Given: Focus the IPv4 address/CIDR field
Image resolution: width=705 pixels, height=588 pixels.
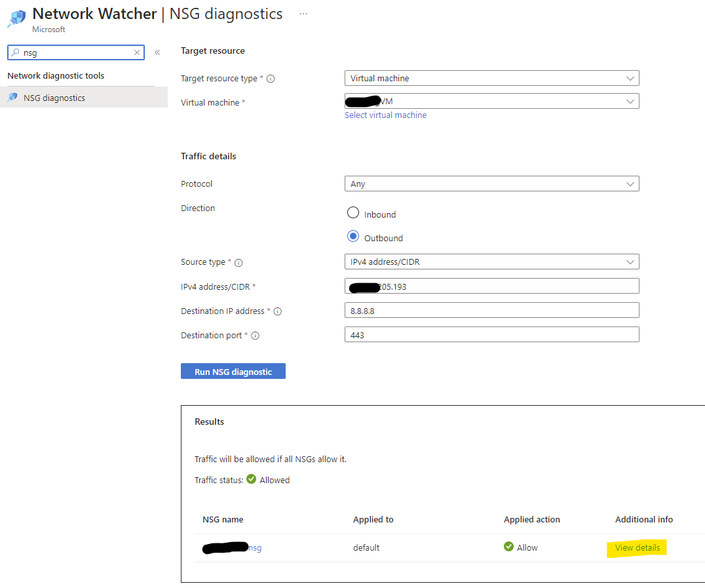Looking at the screenshot, I should tap(492, 286).
